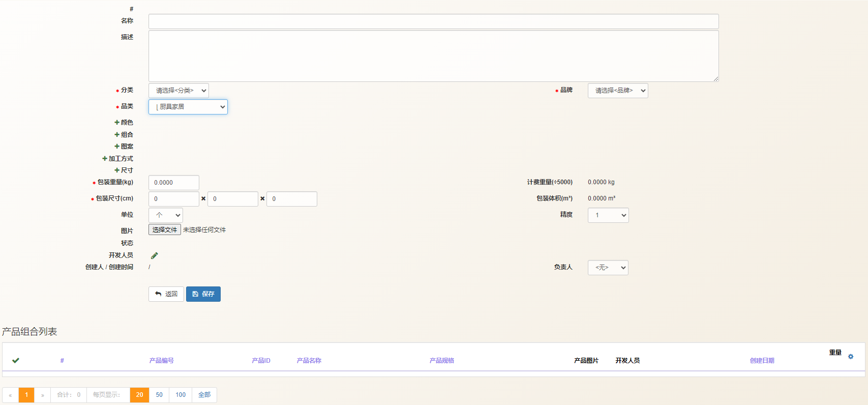
Task: Click the plus icon beside 加工方式
Action: coord(105,159)
